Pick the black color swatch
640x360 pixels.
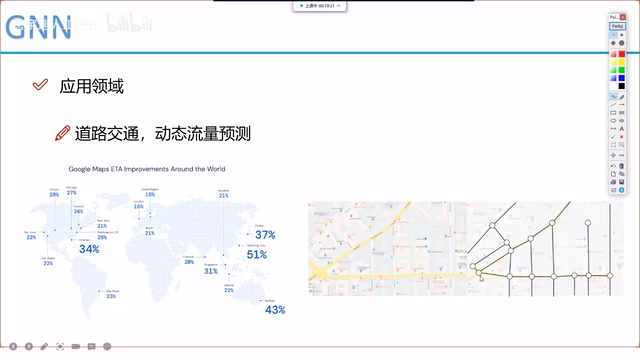[622, 86]
